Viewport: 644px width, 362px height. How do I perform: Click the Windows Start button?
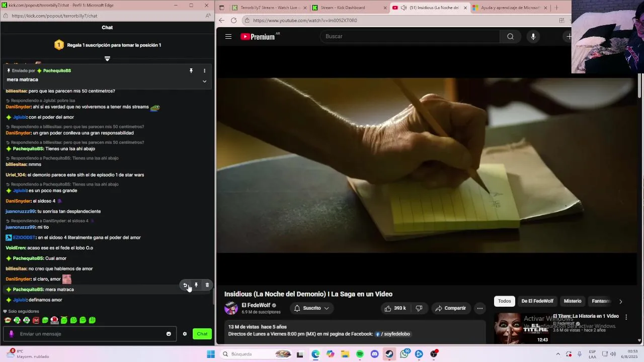[211, 354]
